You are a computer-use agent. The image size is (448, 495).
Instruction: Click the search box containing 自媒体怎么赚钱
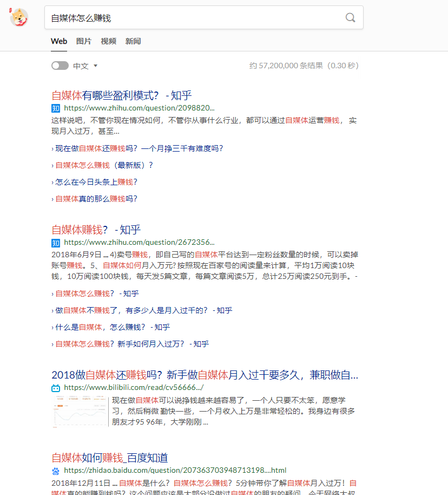pyautogui.click(x=204, y=18)
